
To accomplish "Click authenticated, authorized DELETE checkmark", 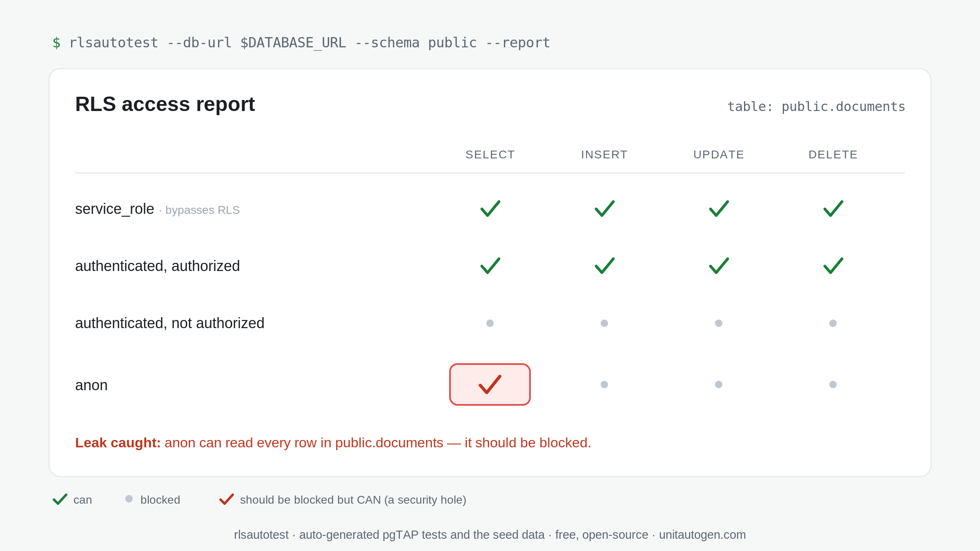I will click(833, 266).
